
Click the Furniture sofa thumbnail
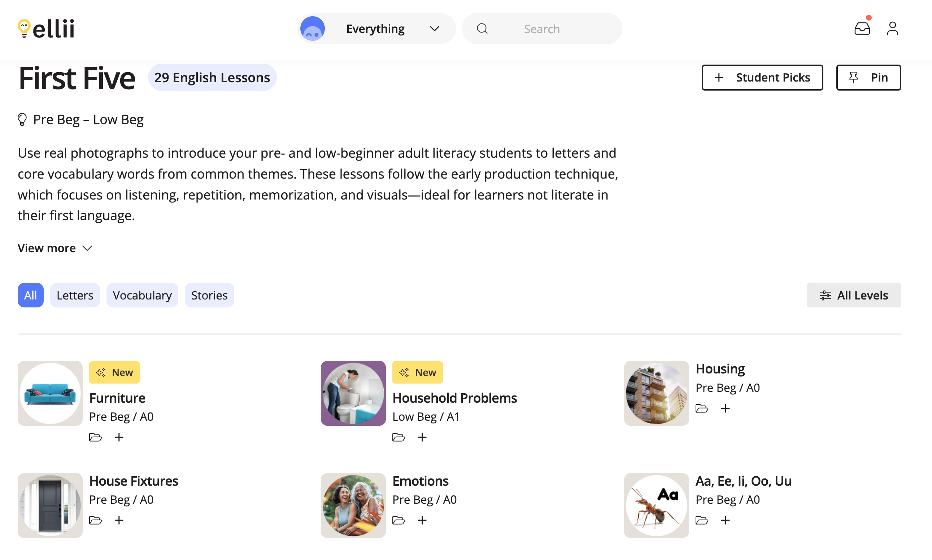[x=49, y=393]
